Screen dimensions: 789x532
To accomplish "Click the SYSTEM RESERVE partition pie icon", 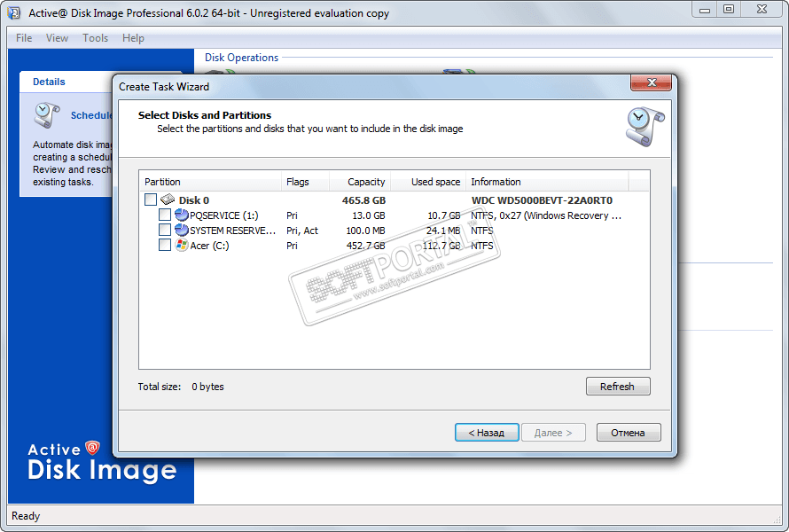I will click(x=181, y=230).
